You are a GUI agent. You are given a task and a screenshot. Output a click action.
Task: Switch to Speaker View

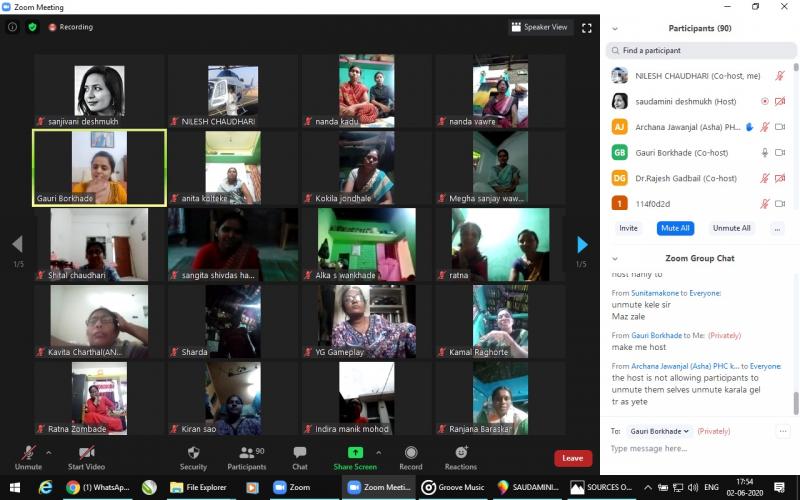coord(540,27)
